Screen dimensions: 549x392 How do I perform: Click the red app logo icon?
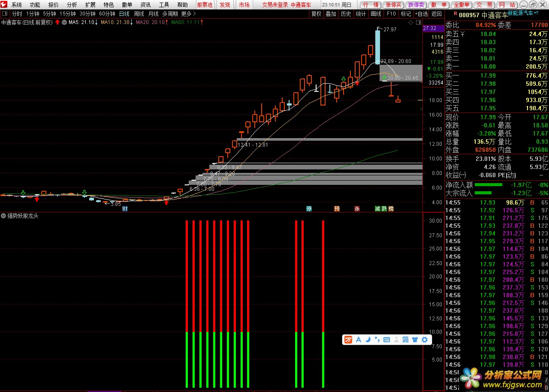click(4, 5)
